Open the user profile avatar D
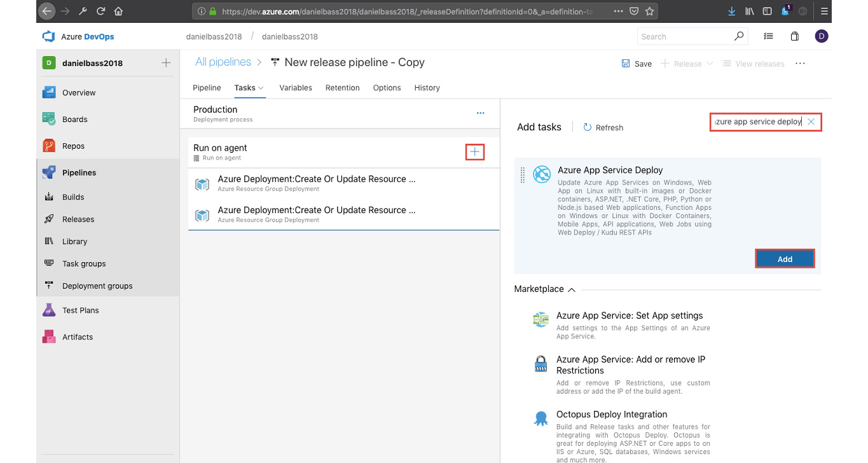This screenshot has width=868, height=463. pyautogui.click(x=822, y=36)
